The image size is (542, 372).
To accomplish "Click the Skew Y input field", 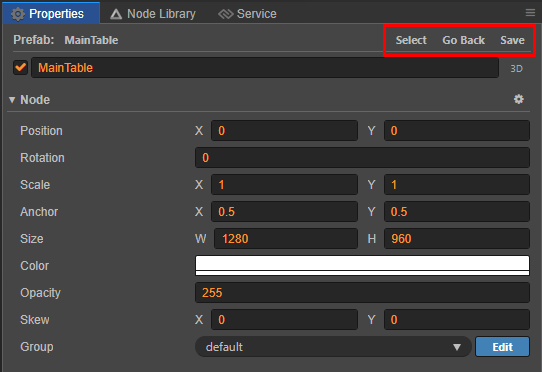I will pyautogui.click(x=457, y=319).
